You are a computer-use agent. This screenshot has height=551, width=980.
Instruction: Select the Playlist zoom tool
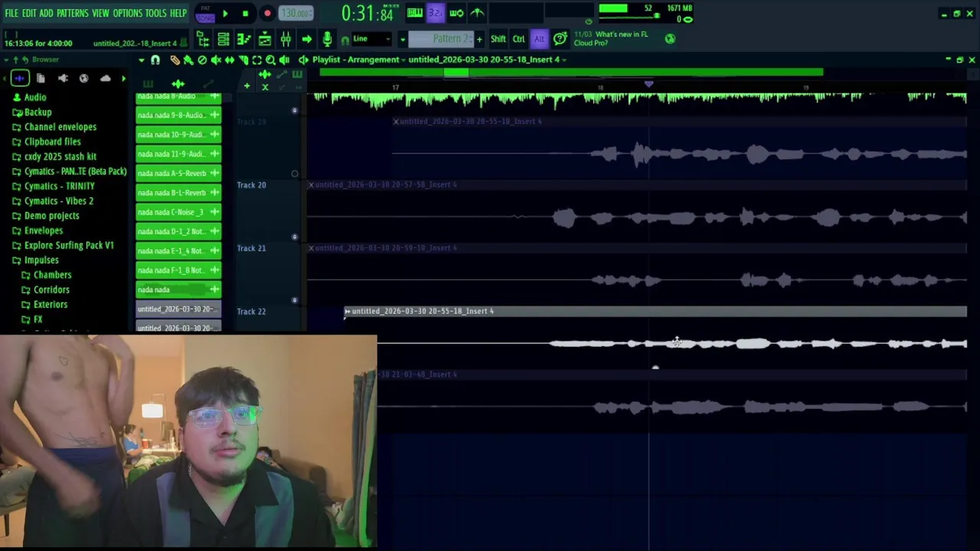coord(270,60)
